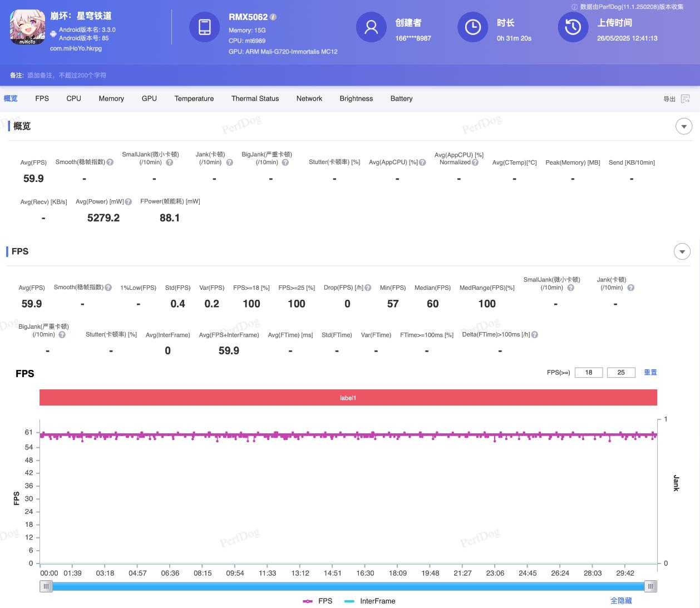Click the FPS threshold field showing 18
This screenshot has width=700, height=608.
click(x=589, y=372)
